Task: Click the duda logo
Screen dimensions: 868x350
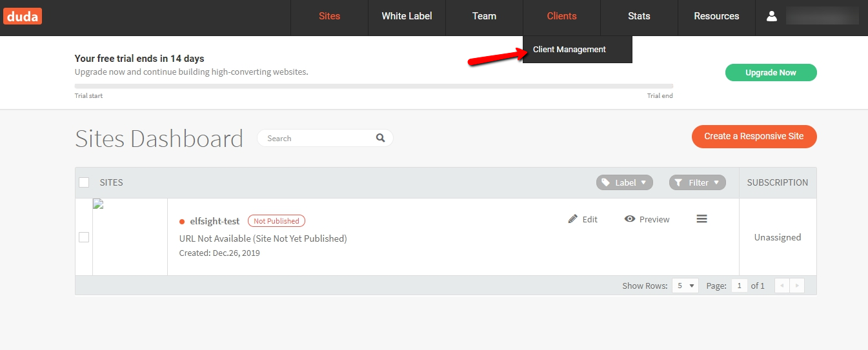Action: 23,16
